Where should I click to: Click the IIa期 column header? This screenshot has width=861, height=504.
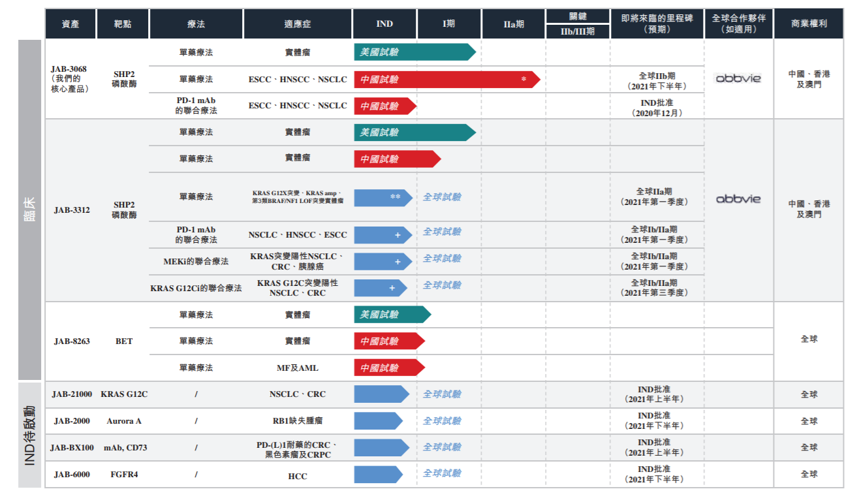[514, 24]
